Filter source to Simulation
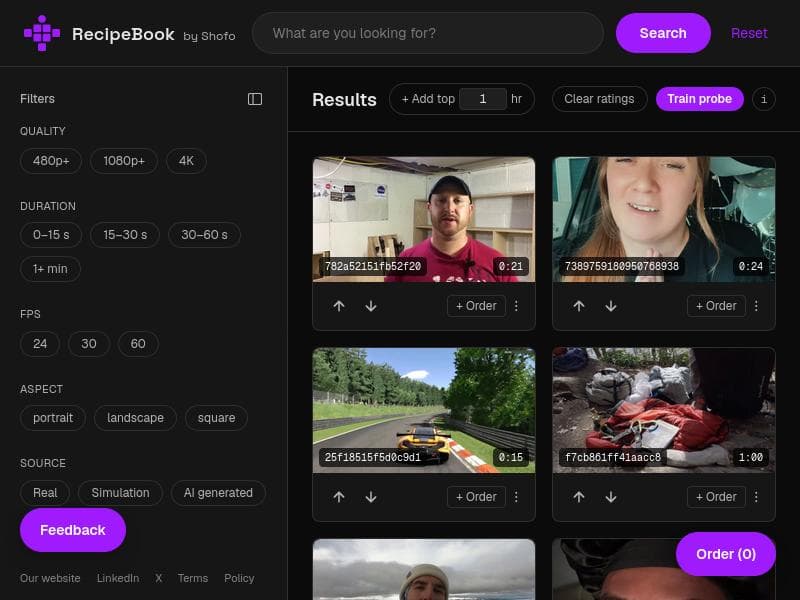The height and width of the screenshot is (600, 800). (120, 493)
